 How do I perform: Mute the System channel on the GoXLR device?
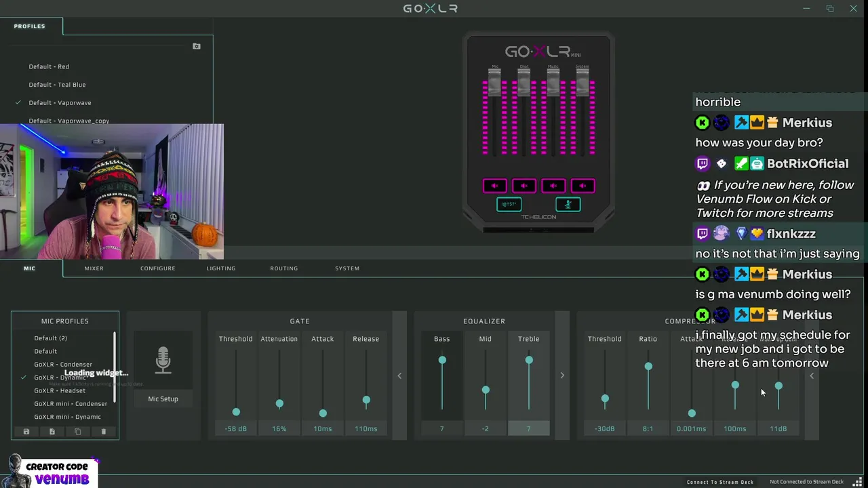(x=583, y=186)
